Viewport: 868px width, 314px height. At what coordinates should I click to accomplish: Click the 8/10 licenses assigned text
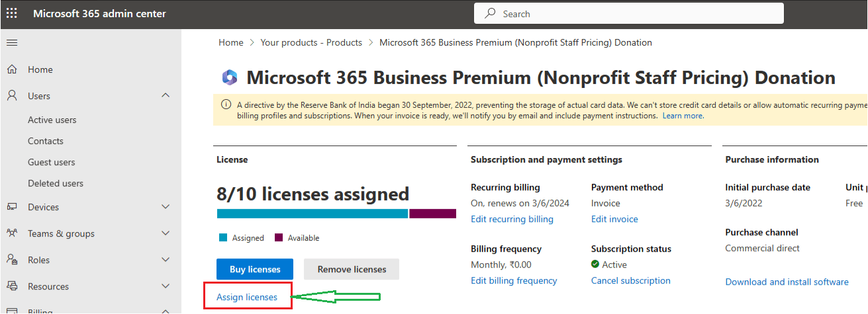(313, 194)
